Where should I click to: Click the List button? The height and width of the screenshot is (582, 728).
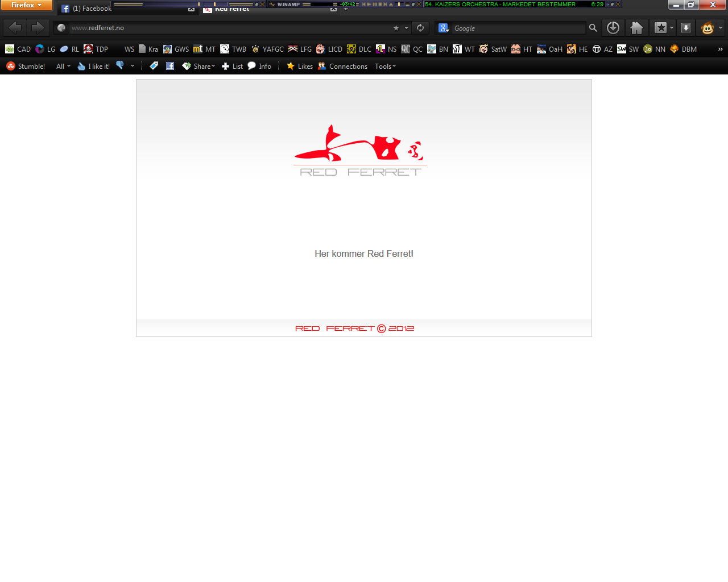232,66
